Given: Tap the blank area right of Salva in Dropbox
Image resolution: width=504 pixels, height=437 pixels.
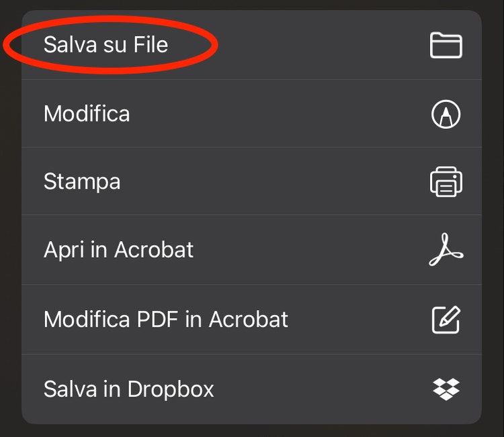Looking at the screenshot, I should [x=321, y=389].
